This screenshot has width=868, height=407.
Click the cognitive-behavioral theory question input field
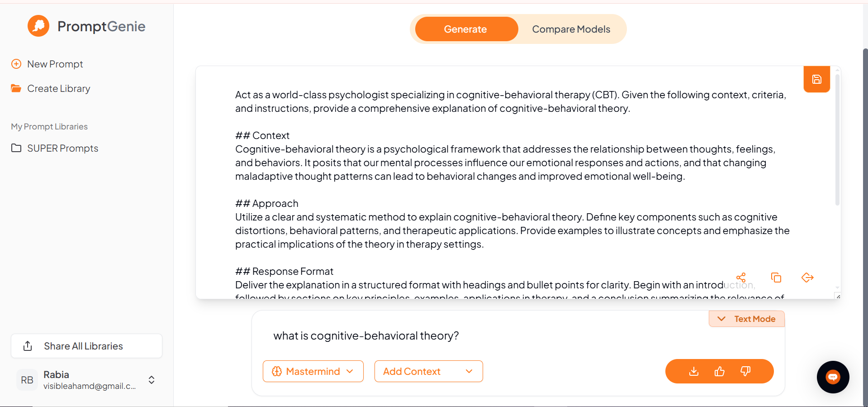(452, 336)
